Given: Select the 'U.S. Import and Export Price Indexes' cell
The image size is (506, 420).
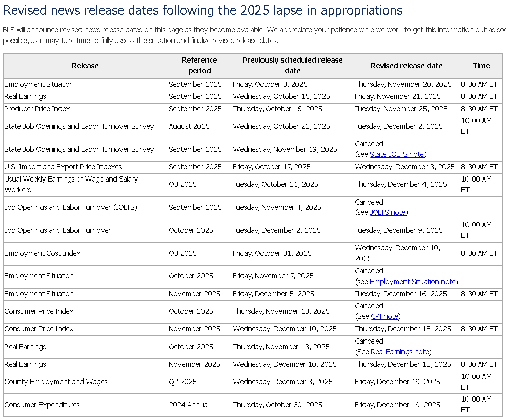Looking at the screenshot, I should [x=63, y=167].
